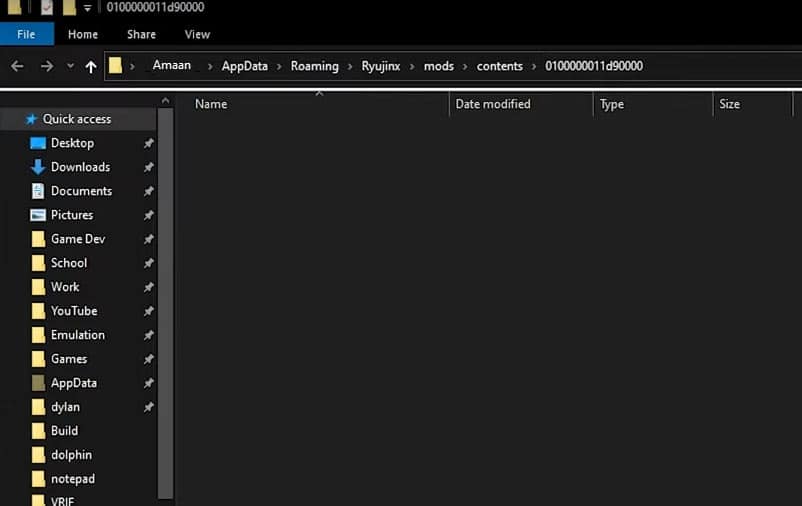Expand chevron after AppData in breadcrumb
This screenshot has height=506, width=802.
point(279,66)
